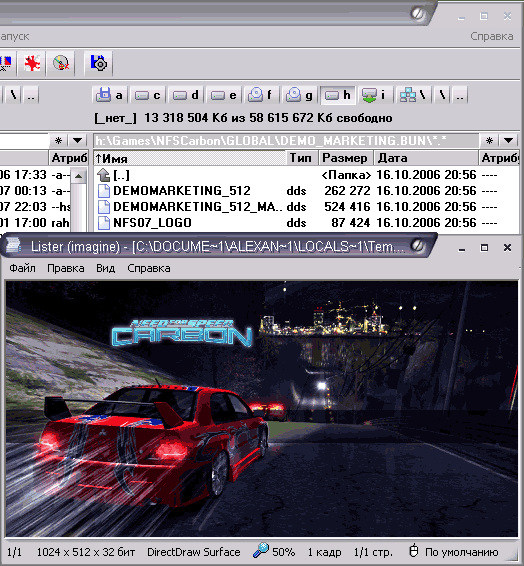Go to root with right-panel backslash button

click(442, 95)
